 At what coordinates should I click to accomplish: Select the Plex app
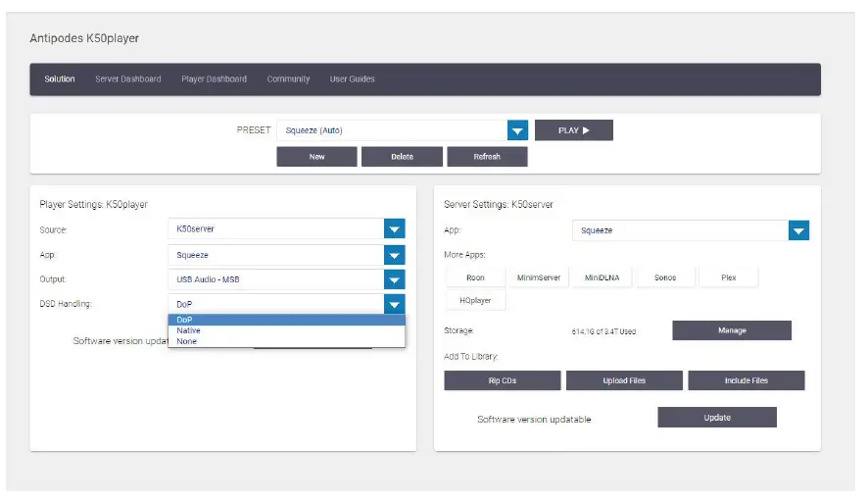(729, 277)
